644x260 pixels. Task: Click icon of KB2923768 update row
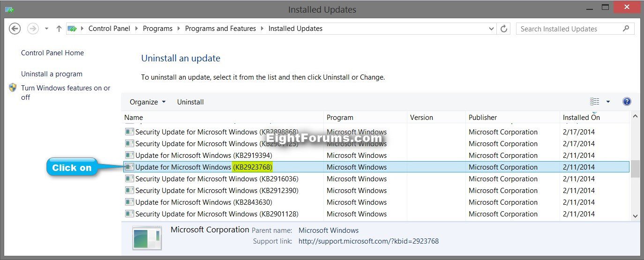(129, 167)
